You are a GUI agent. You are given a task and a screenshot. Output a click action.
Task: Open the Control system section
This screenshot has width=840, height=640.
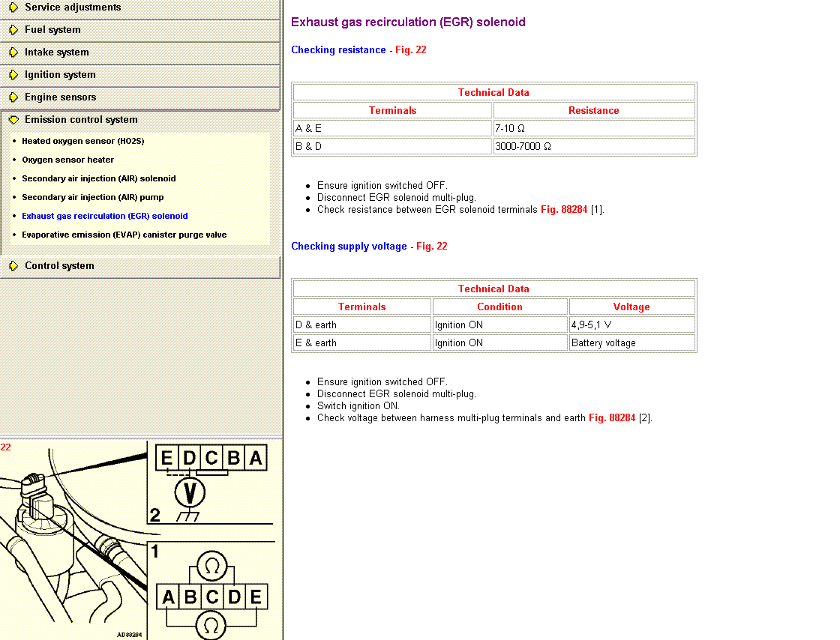(x=59, y=266)
